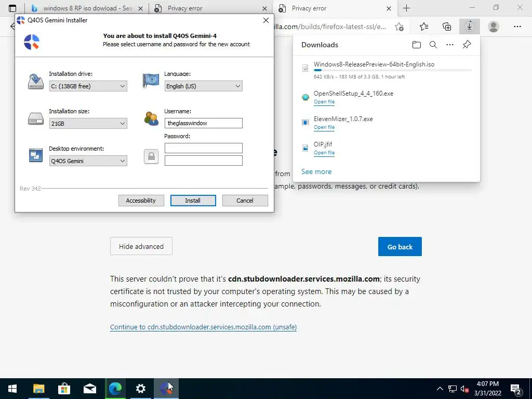Expand the Installation drive dropdown
Viewport: 532px width, 399px height.
coord(88,86)
